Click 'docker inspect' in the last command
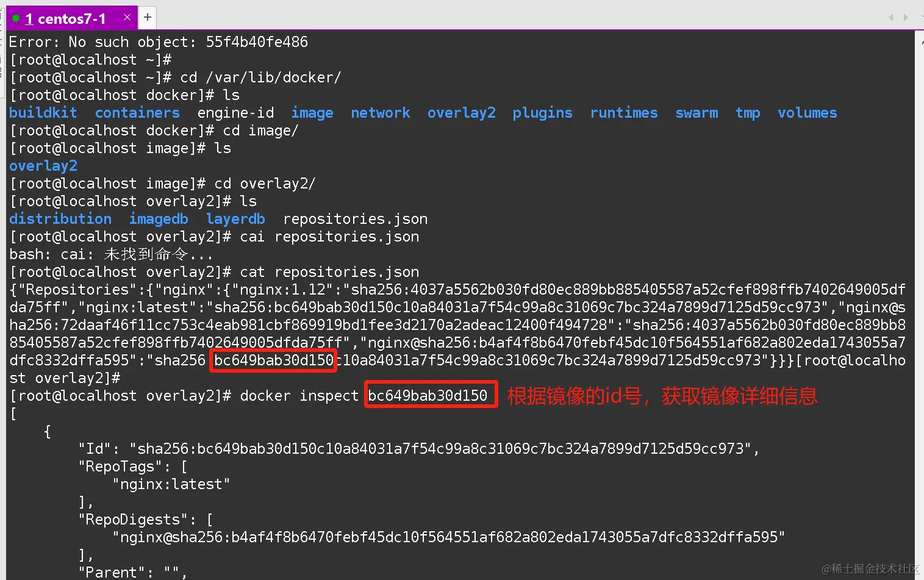This screenshot has width=924, height=580. click(x=299, y=396)
